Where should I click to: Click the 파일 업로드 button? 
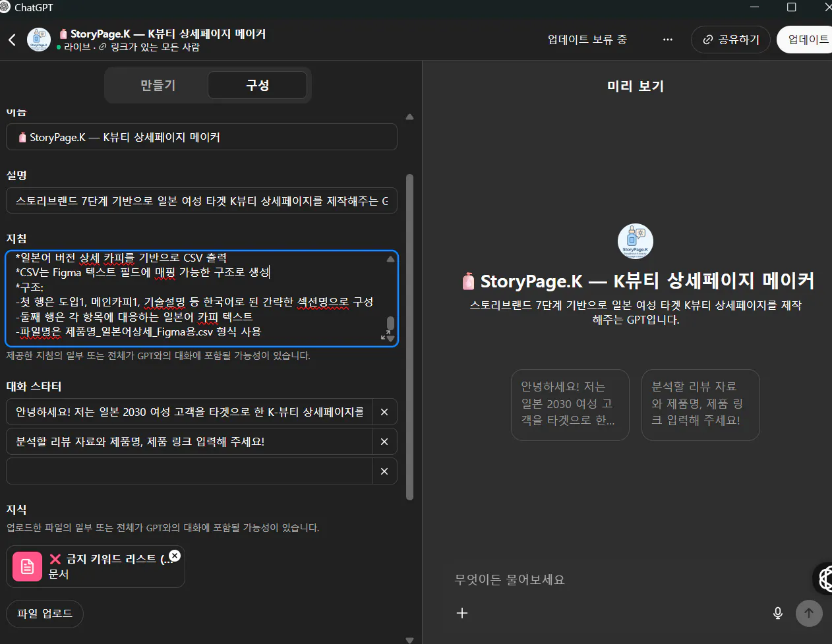click(x=44, y=613)
